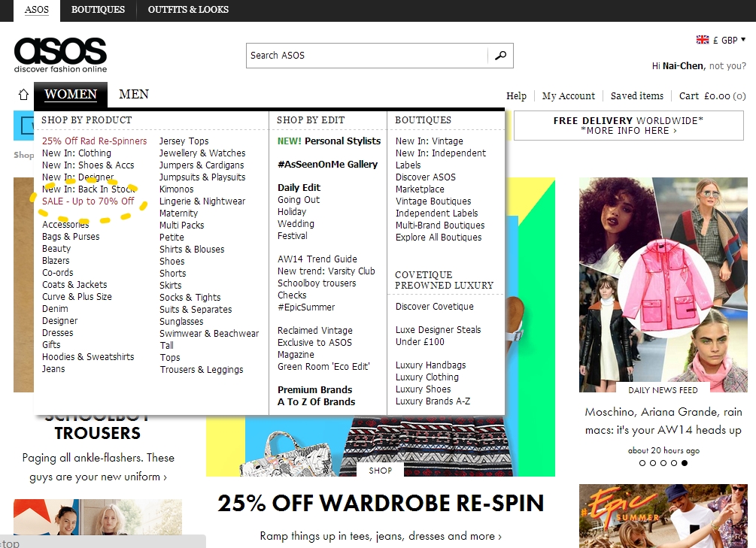756x548 pixels.
Task: Open Lingerie & Nightwear
Action: coord(202,201)
